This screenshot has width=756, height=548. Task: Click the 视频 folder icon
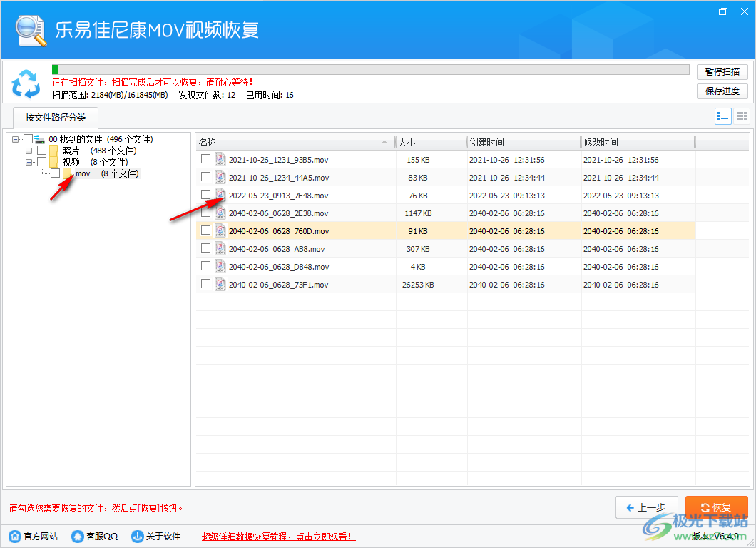(53, 161)
